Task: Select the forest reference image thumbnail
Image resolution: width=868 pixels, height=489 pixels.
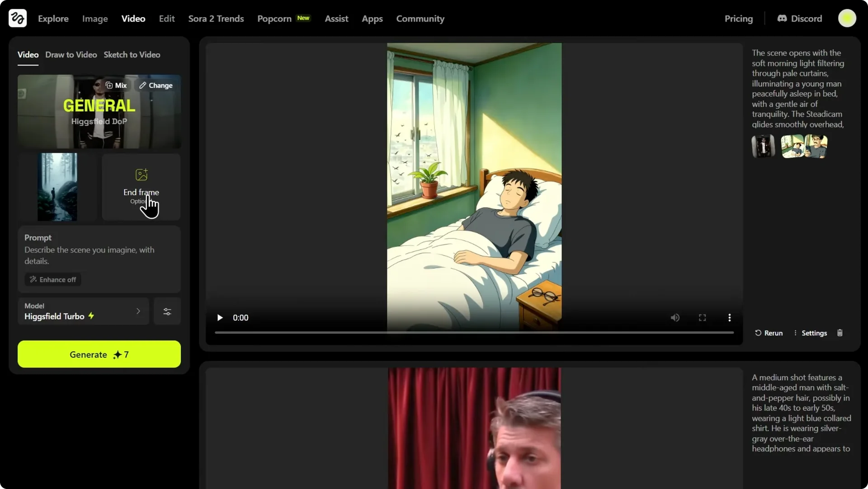Action: (57, 187)
